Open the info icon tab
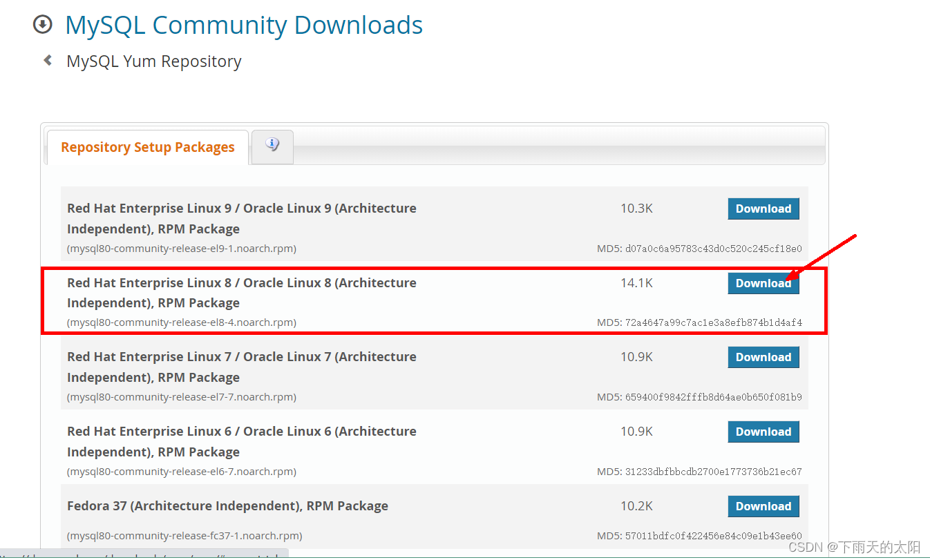Image resolution: width=930 pixels, height=560 pixels. pos(272,145)
